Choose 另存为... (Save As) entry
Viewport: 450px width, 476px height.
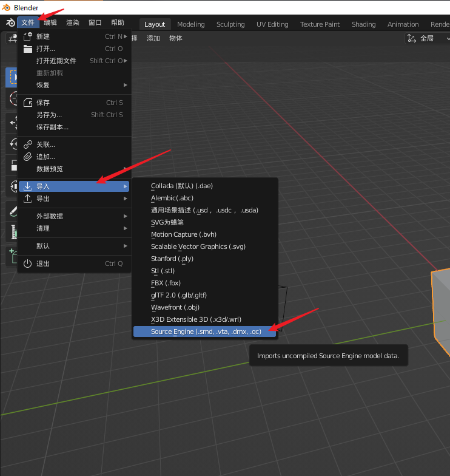pyautogui.click(x=74, y=115)
